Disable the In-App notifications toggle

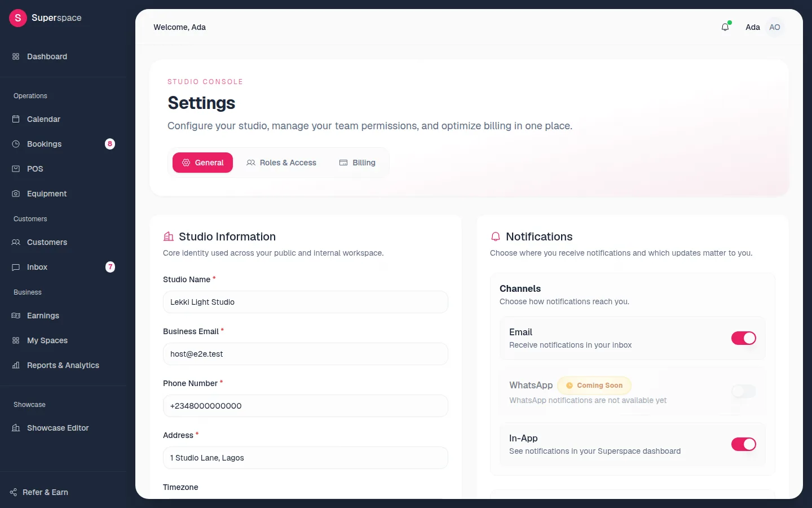point(744,444)
